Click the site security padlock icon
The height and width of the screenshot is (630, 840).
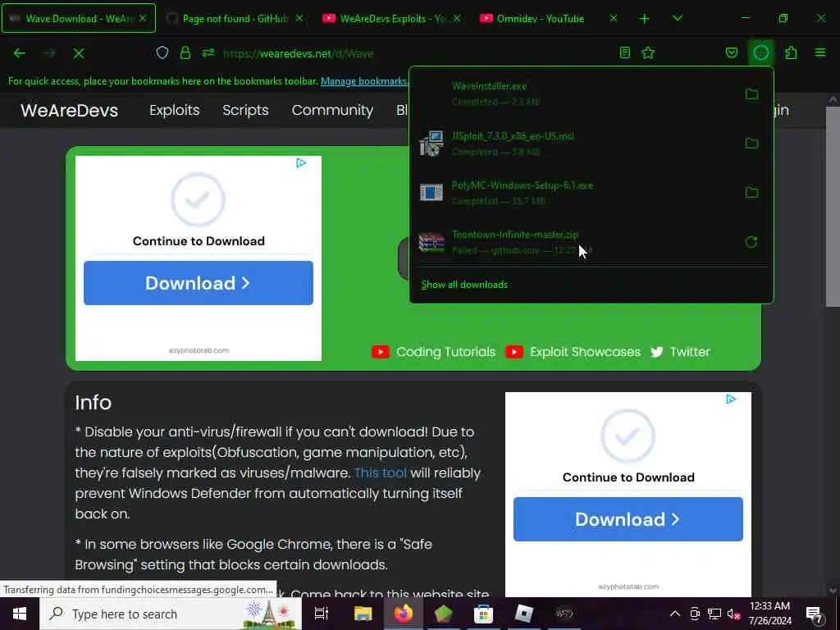coord(185,52)
